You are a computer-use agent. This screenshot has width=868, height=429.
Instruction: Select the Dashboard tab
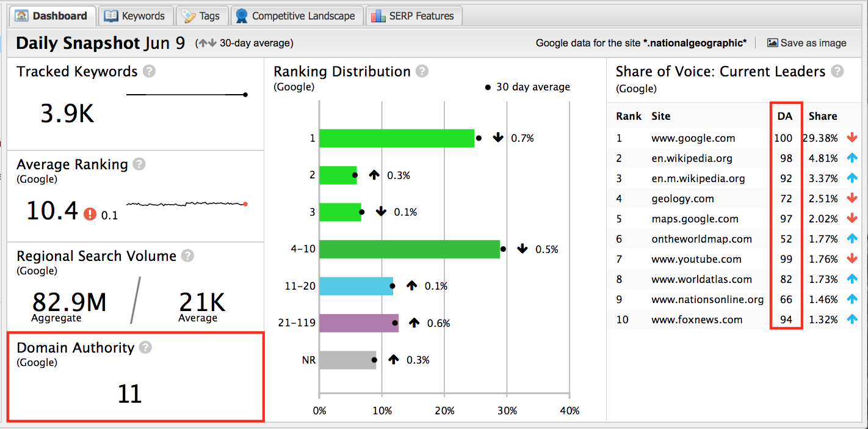tap(52, 16)
